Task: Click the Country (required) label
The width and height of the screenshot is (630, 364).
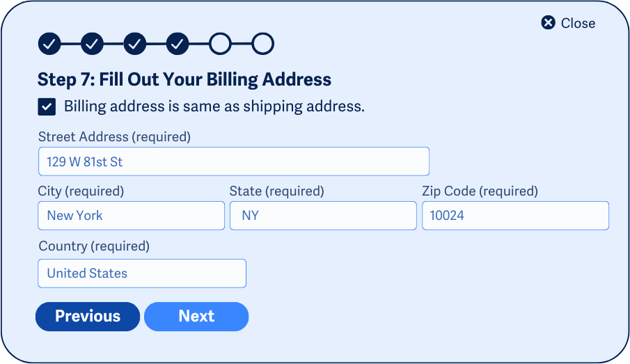Action: click(x=94, y=246)
